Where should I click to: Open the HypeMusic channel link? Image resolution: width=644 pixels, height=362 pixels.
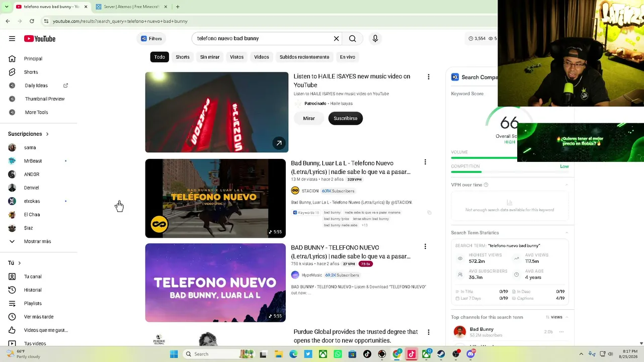pos(312,275)
